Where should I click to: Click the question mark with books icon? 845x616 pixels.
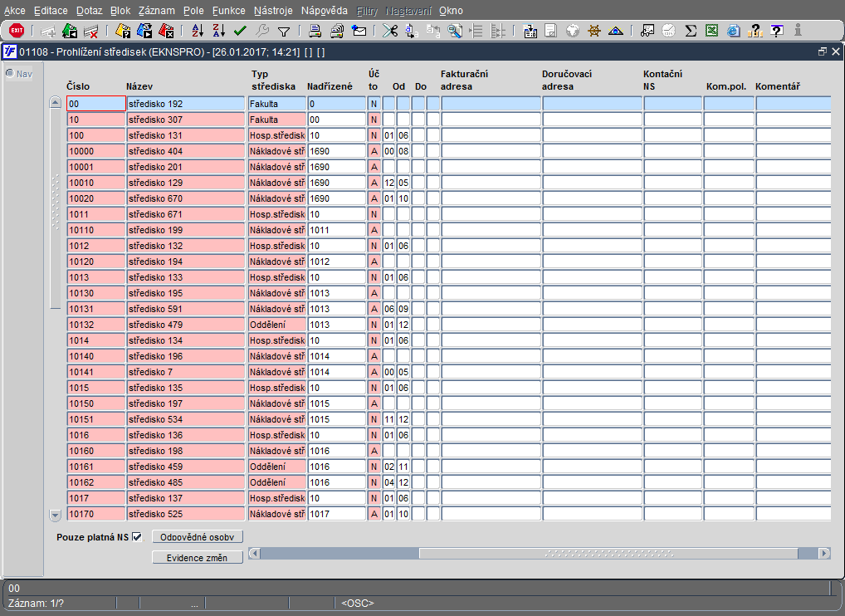[755, 31]
